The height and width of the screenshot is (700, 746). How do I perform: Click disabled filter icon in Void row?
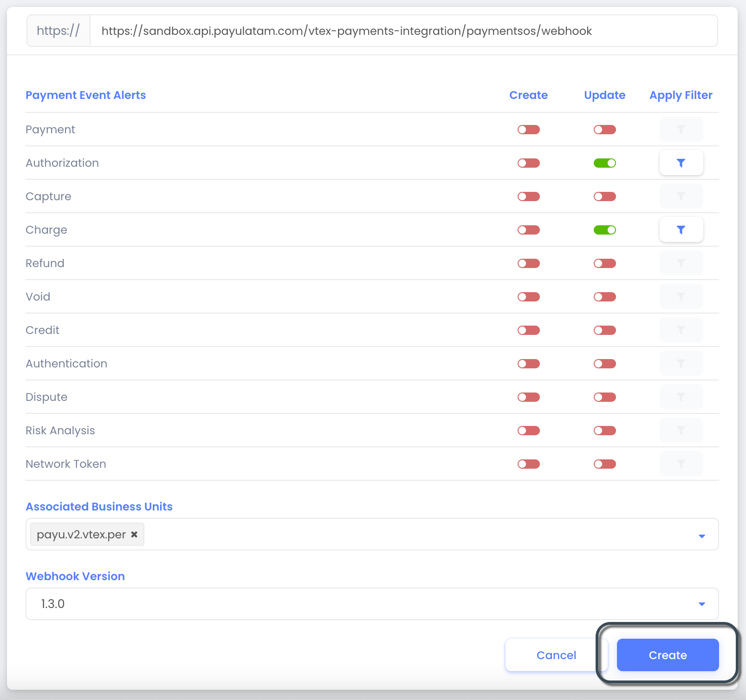pyautogui.click(x=681, y=297)
